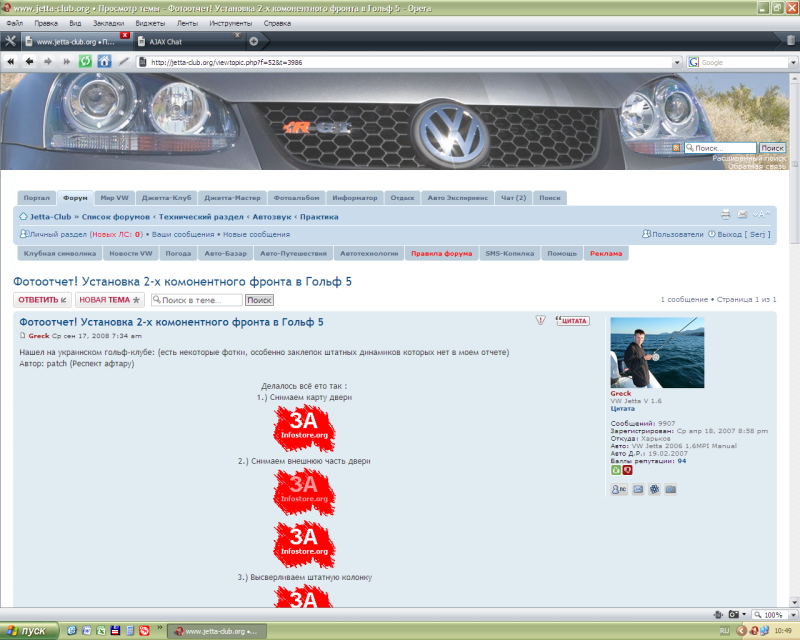The width and height of the screenshot is (800, 640).
Task: Click the ЦИТАТА quote button
Action: [574, 321]
